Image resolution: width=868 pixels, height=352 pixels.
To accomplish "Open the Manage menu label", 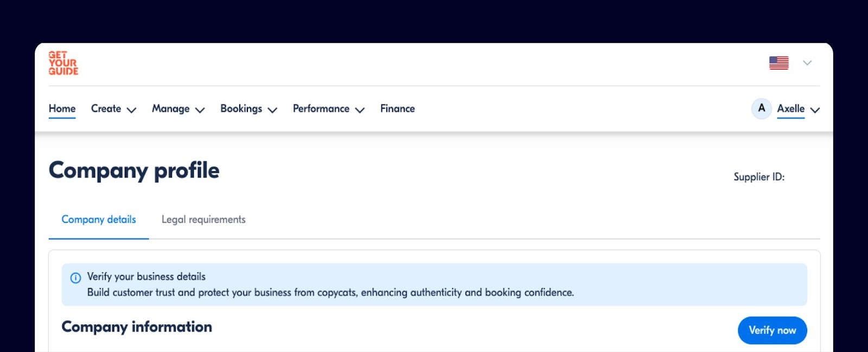I will click(170, 109).
